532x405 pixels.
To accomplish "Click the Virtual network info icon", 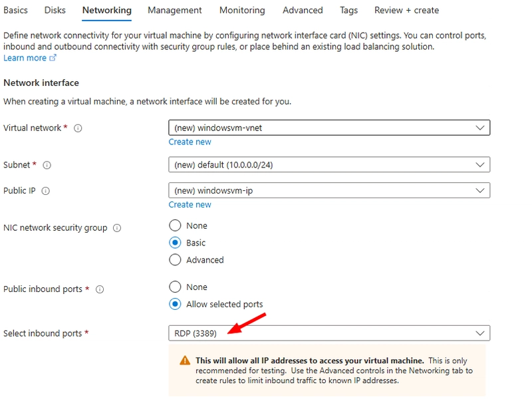I will pos(78,128).
